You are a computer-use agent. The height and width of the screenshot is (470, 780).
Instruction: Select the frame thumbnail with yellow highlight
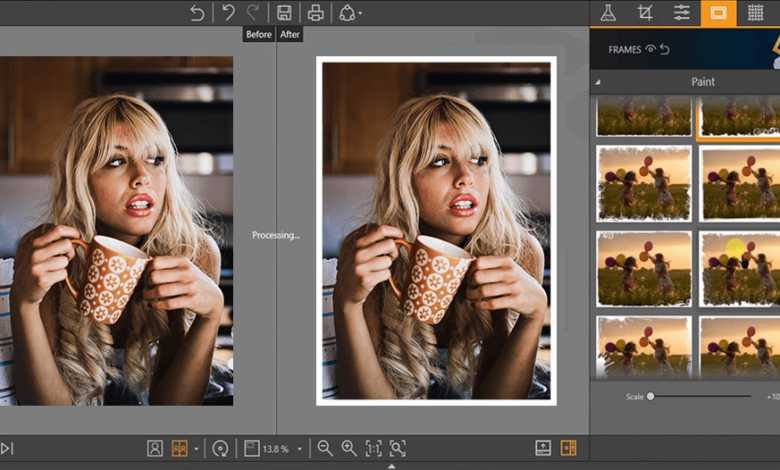[x=739, y=268]
